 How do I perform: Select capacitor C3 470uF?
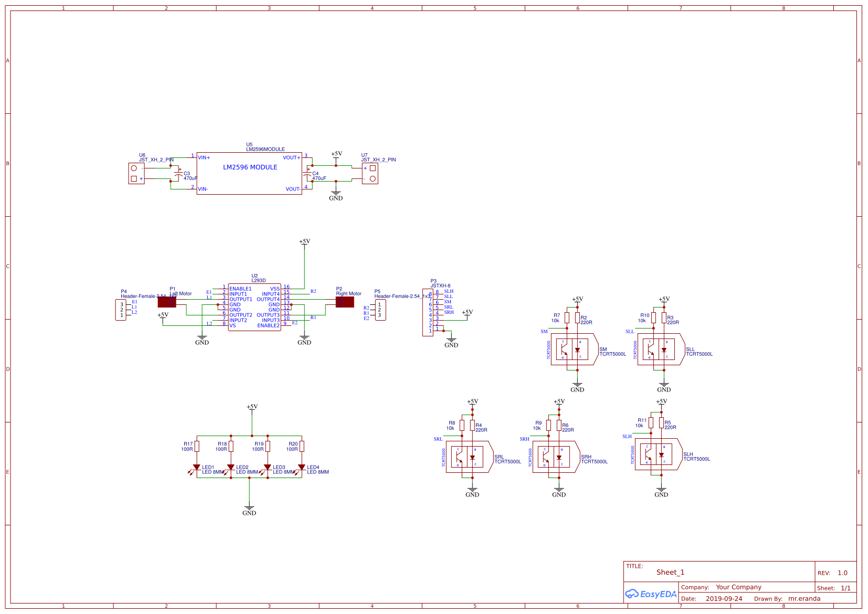[178, 173]
